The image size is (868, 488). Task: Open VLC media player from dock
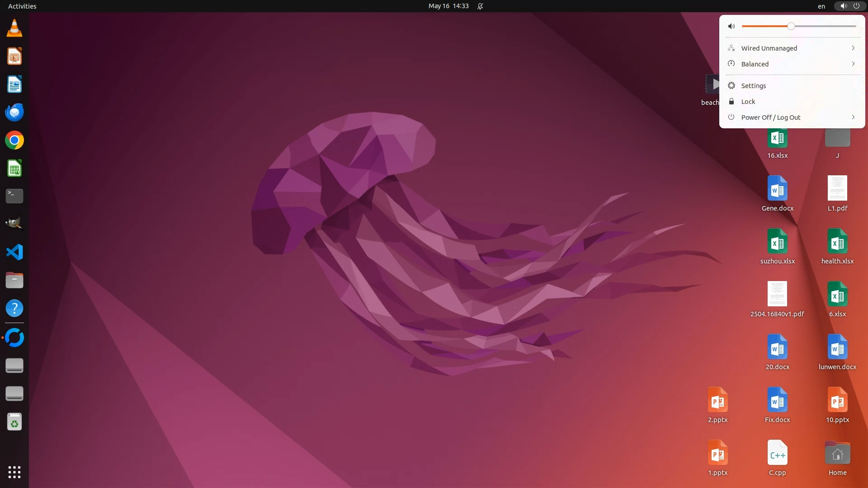coord(14,28)
